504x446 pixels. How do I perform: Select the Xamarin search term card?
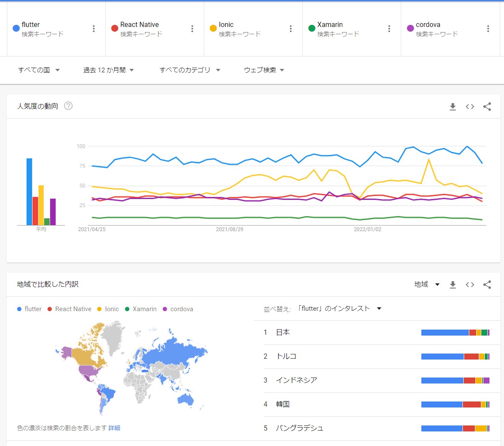(x=352, y=29)
